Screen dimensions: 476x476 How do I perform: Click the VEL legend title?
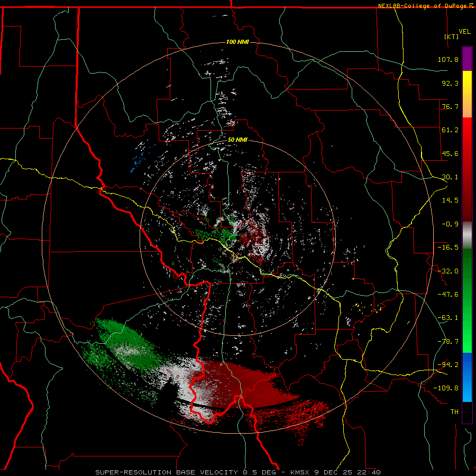464,32
